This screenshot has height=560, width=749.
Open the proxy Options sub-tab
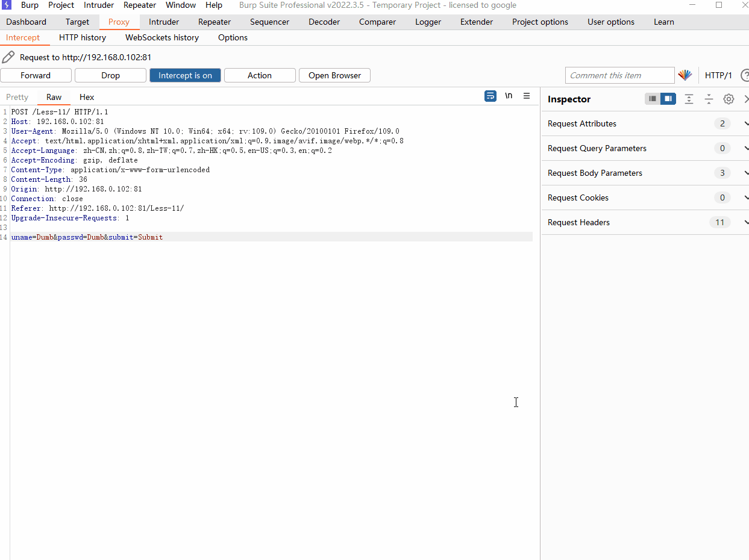[x=233, y=37]
